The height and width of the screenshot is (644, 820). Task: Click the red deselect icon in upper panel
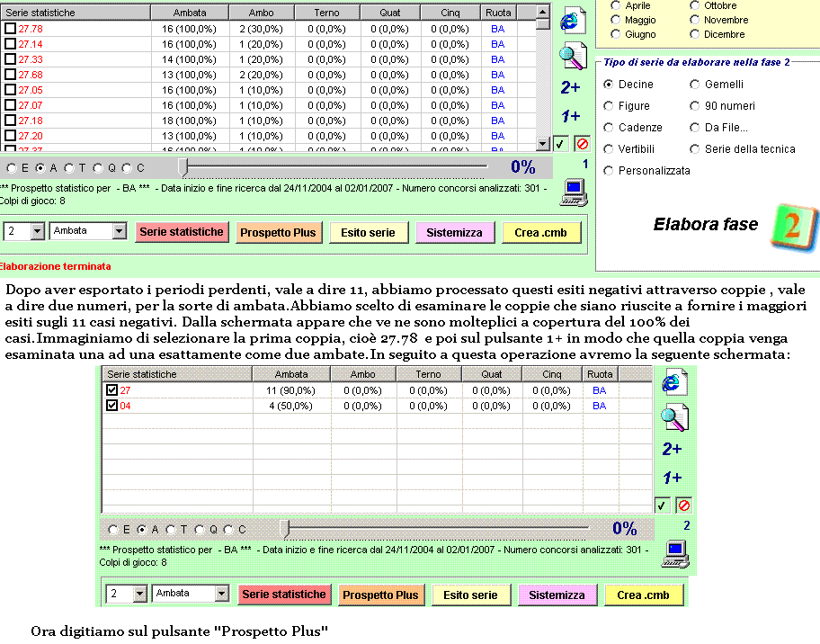point(582,143)
